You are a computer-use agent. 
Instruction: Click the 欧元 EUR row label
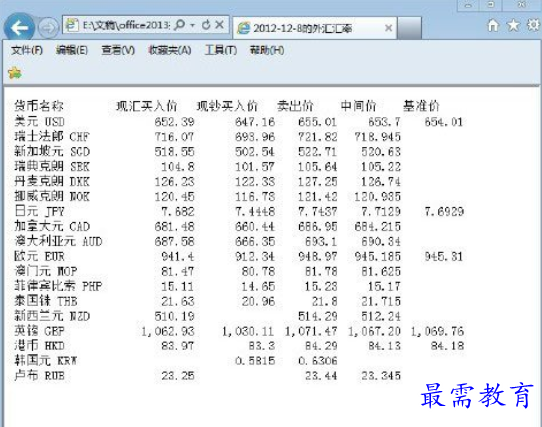(x=39, y=256)
